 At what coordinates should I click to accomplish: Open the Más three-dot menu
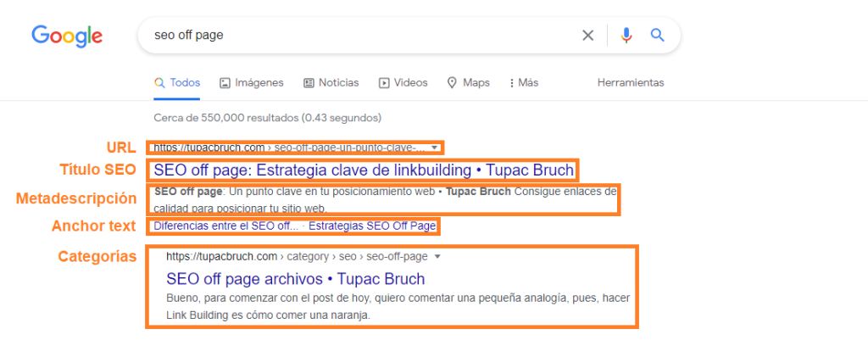[512, 83]
